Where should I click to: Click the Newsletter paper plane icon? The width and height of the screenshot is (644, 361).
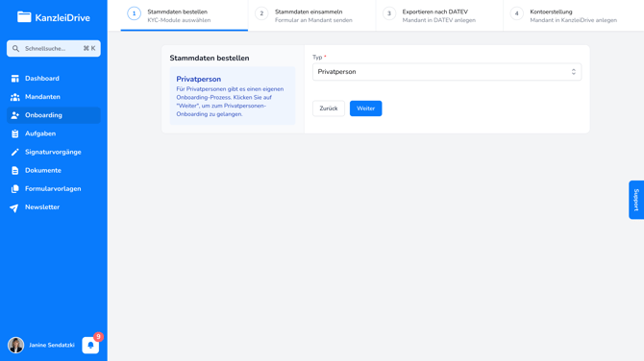coord(14,208)
